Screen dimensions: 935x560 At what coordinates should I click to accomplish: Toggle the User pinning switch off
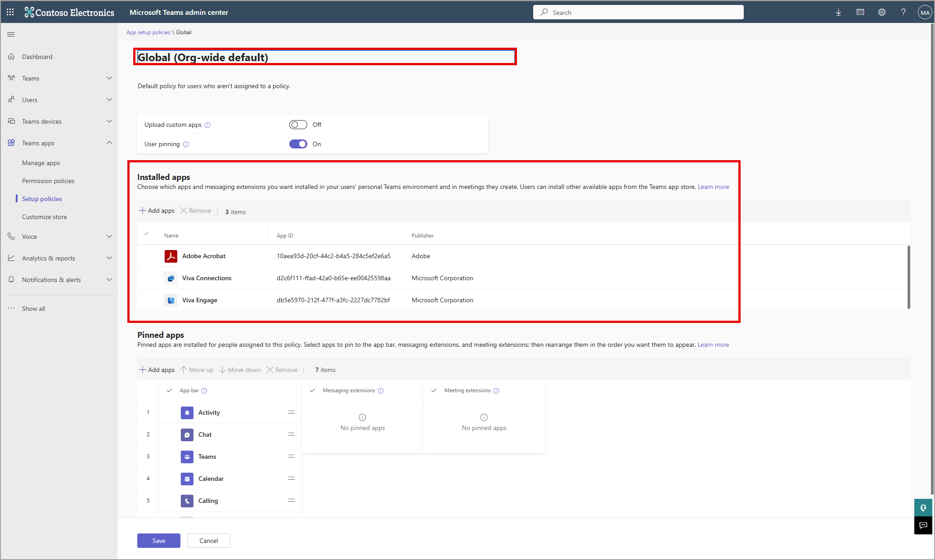coord(297,143)
